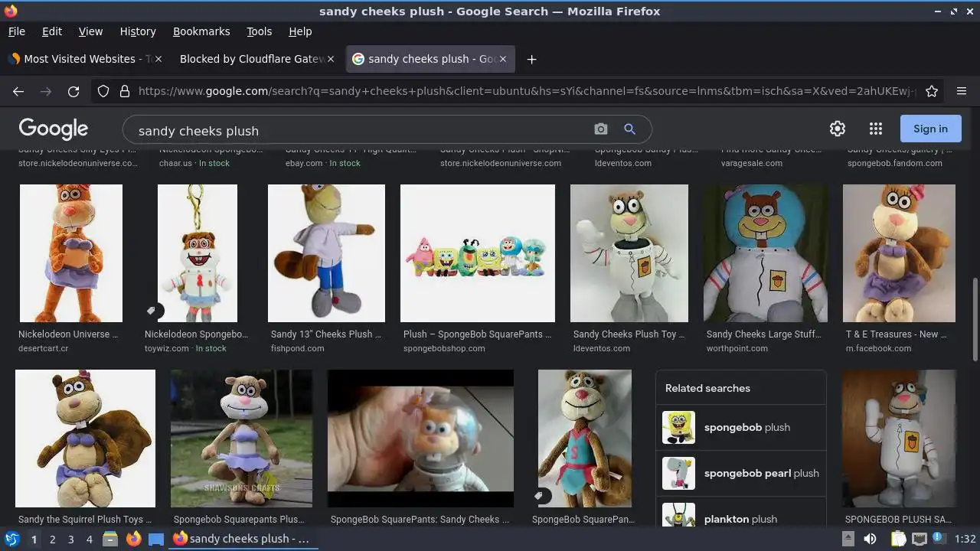Click the Nickelodeon Universe result title

(x=68, y=334)
